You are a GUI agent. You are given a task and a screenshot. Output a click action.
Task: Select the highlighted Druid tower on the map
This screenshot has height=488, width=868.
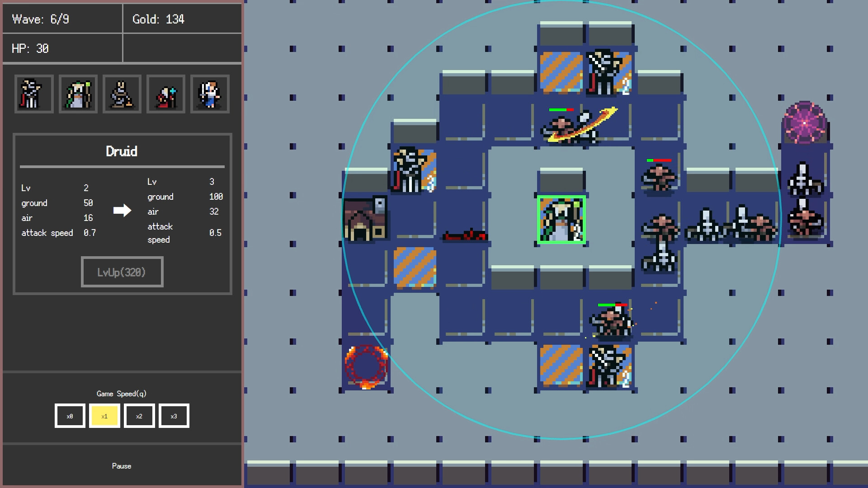(x=561, y=220)
